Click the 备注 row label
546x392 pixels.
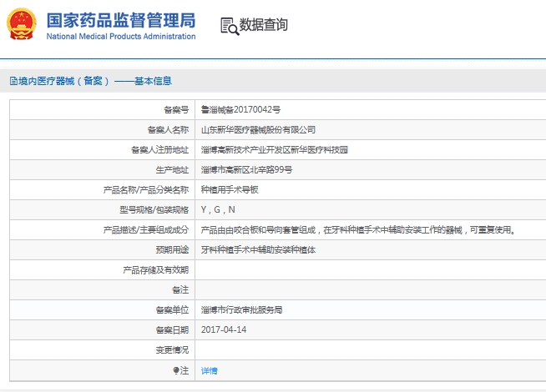coord(180,289)
